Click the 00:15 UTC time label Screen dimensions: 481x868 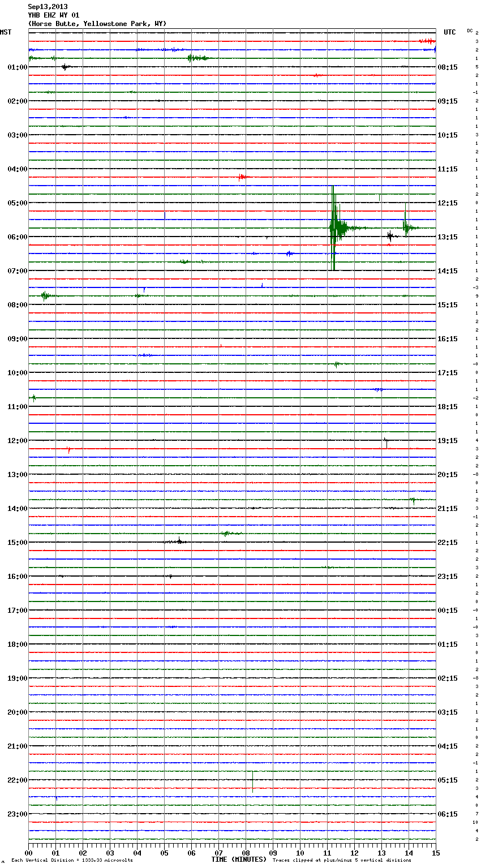pyautogui.click(x=448, y=611)
